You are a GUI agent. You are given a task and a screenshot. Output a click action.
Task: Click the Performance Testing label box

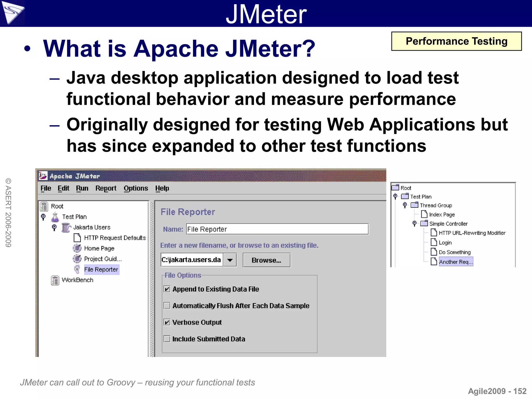click(x=456, y=41)
